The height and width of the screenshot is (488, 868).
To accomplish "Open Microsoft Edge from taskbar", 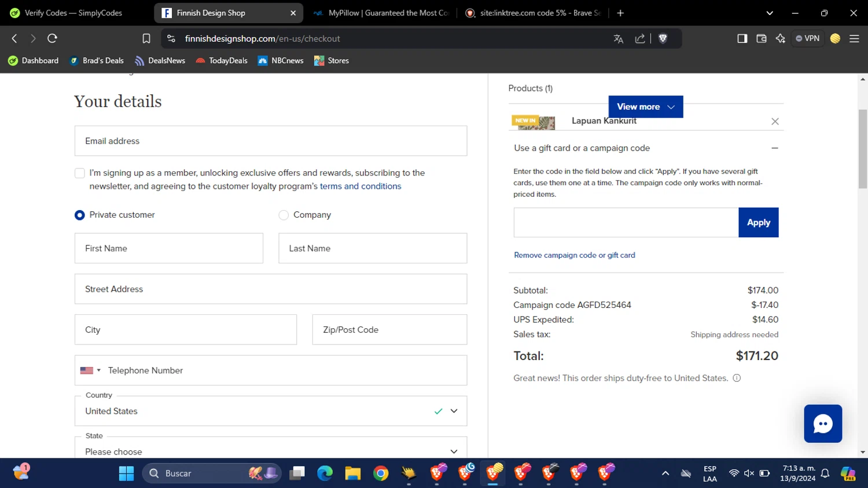I will (x=325, y=474).
